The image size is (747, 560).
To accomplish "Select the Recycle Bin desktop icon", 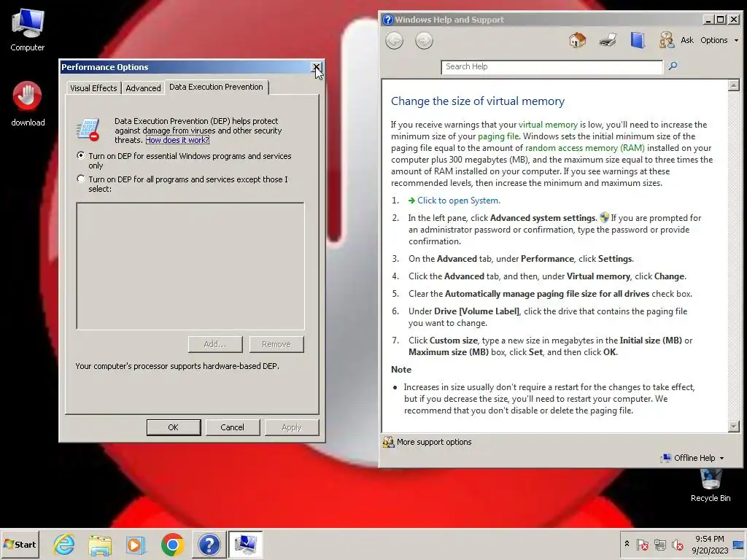I will (x=711, y=485).
